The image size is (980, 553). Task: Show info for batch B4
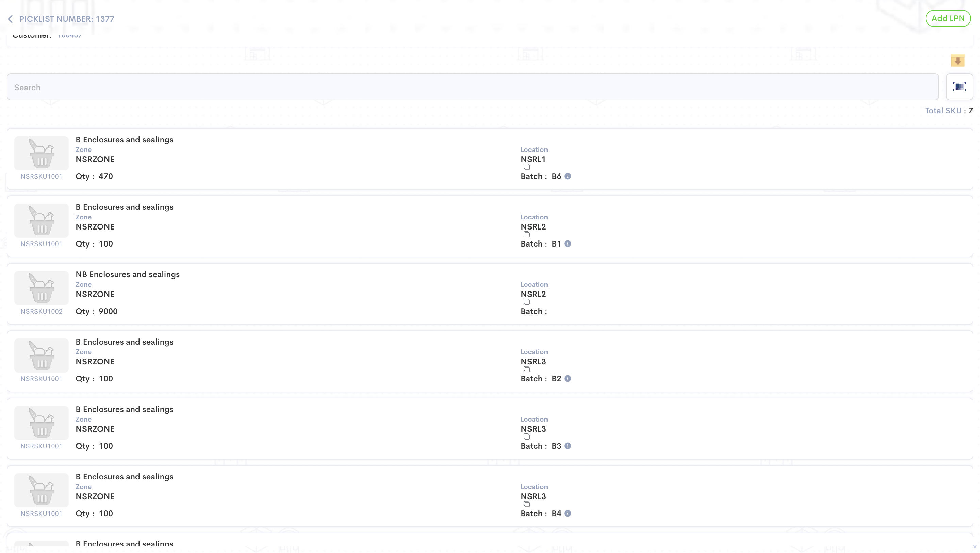pyautogui.click(x=568, y=513)
